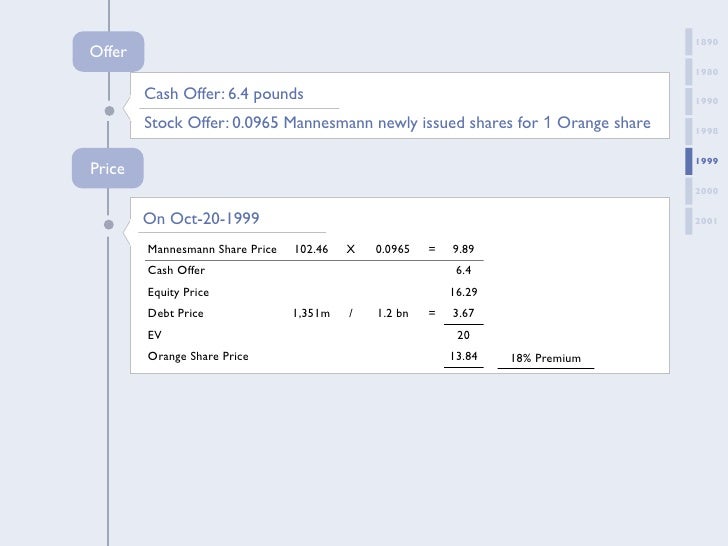Select the 2000 year marker
The width and height of the screenshot is (728, 546).
coord(706,190)
